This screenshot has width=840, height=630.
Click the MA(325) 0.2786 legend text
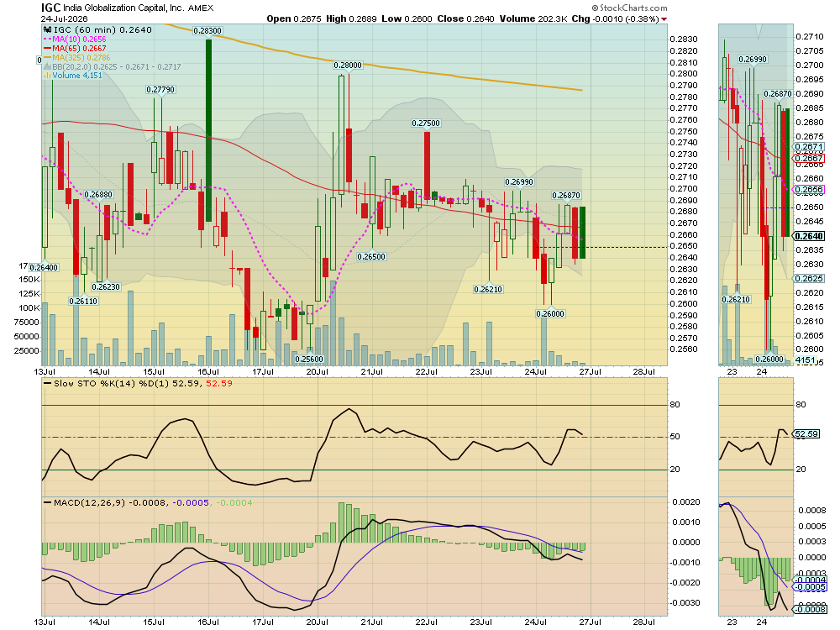[x=81, y=57]
